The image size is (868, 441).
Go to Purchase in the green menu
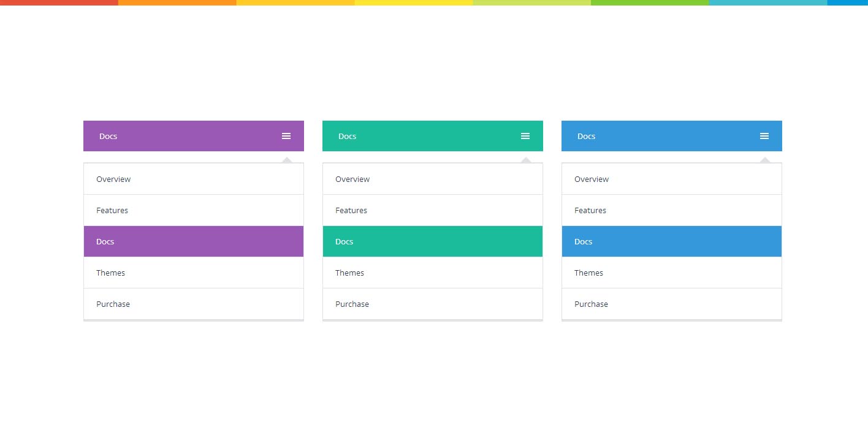point(433,304)
